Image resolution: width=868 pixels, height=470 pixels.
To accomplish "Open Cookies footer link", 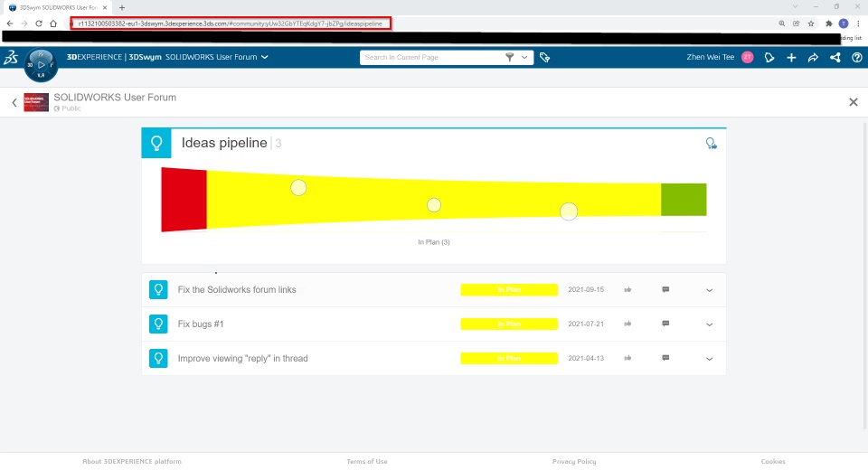I will 773,461.
